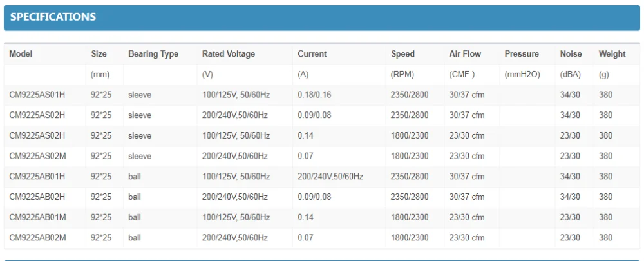Select the CM9225AB01H model name
The height and width of the screenshot is (261, 644).
click(37, 177)
